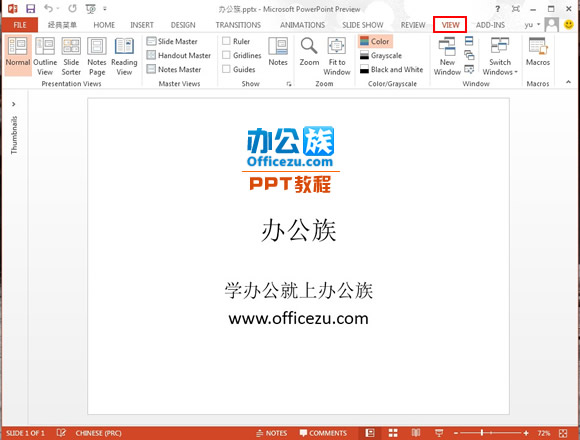Open Slide Master view

(x=172, y=41)
